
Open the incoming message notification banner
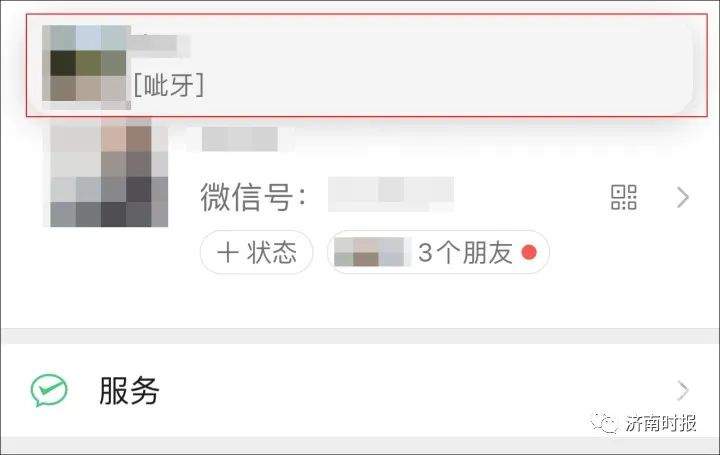(x=366, y=65)
